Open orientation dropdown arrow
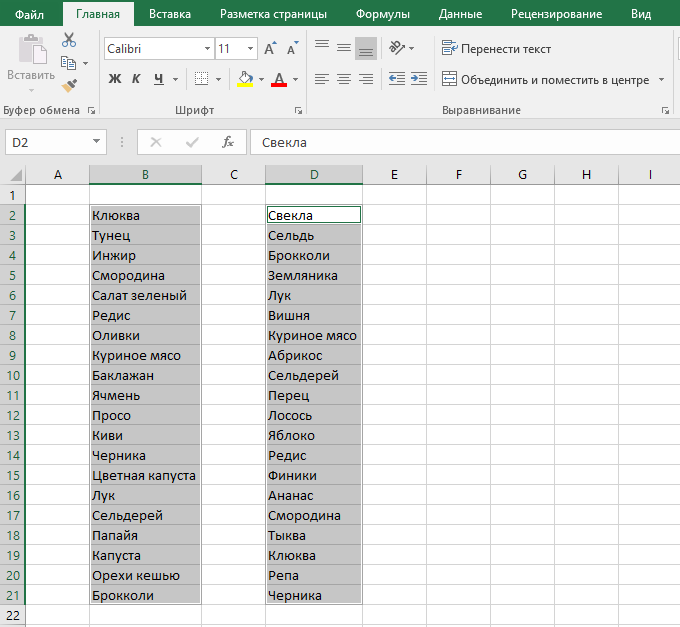Image resolution: width=680 pixels, height=627 pixels. (411, 48)
